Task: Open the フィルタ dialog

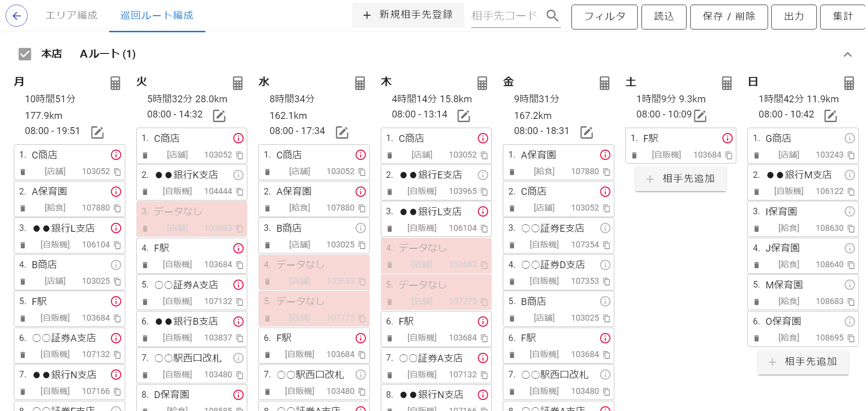Action: [605, 17]
